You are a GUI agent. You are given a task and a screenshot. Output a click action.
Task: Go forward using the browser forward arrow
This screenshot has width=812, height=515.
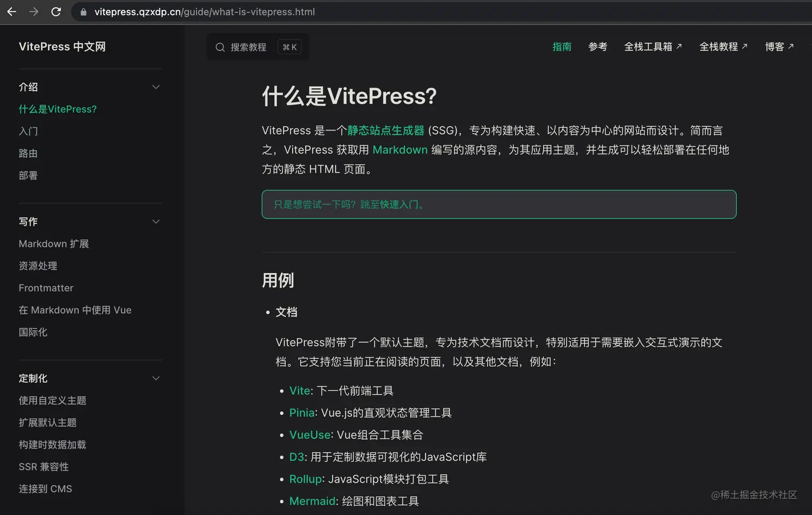click(x=34, y=12)
